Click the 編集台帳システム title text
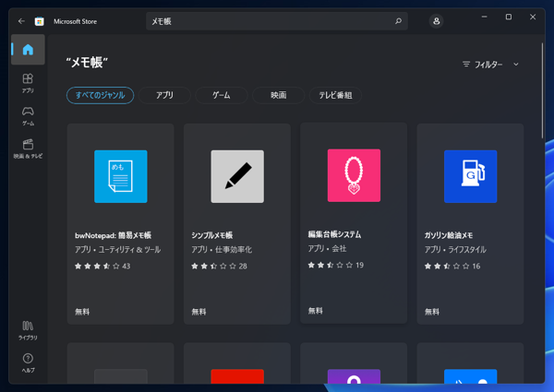 pyautogui.click(x=334, y=234)
